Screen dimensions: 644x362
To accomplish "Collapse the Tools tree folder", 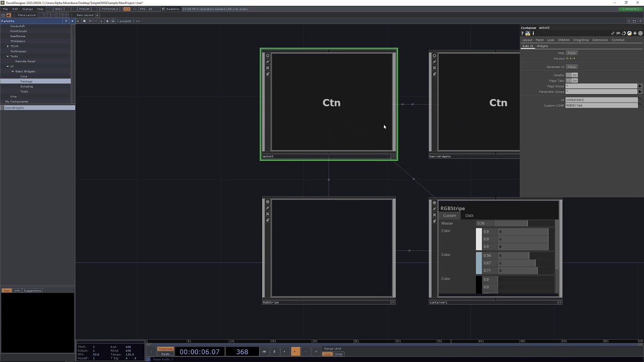I will point(8,56).
